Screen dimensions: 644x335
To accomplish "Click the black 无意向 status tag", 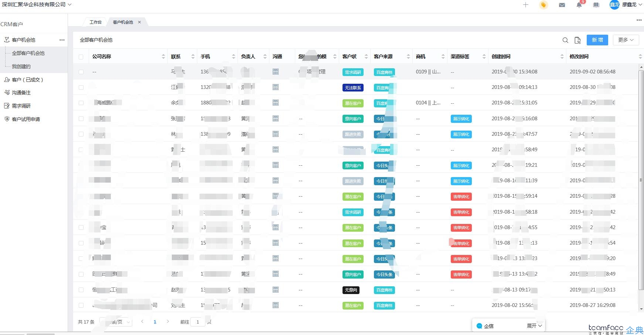I will point(351,290).
